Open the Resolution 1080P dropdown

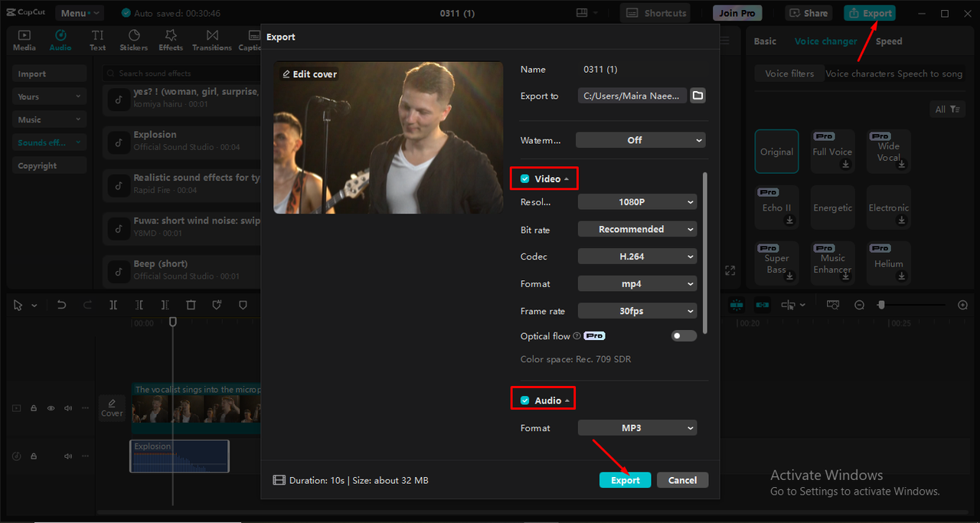[637, 202]
